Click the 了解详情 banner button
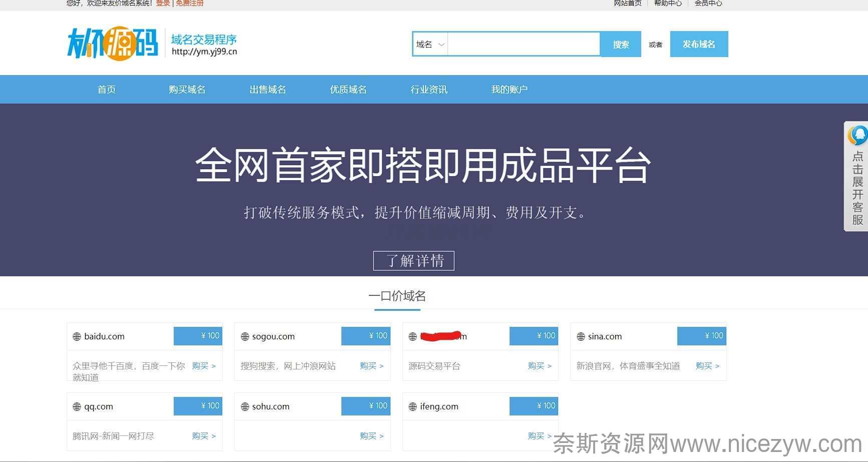Viewport: 868px width, 462px height. [414, 261]
